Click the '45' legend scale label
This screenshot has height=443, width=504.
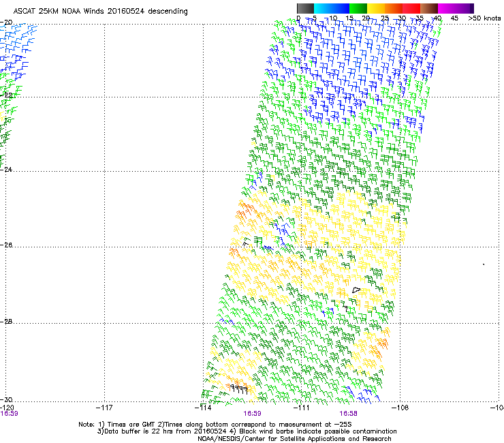point(454,18)
